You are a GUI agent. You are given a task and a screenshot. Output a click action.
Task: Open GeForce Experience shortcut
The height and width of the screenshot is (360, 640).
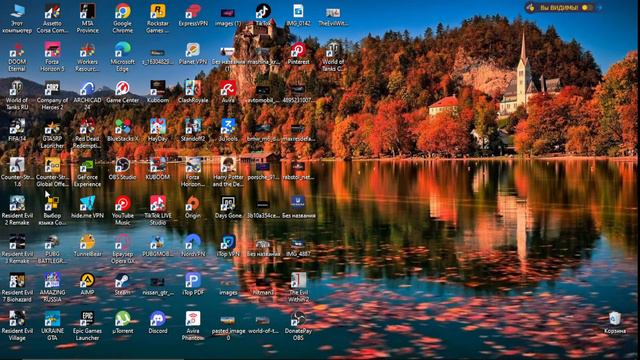click(x=87, y=172)
